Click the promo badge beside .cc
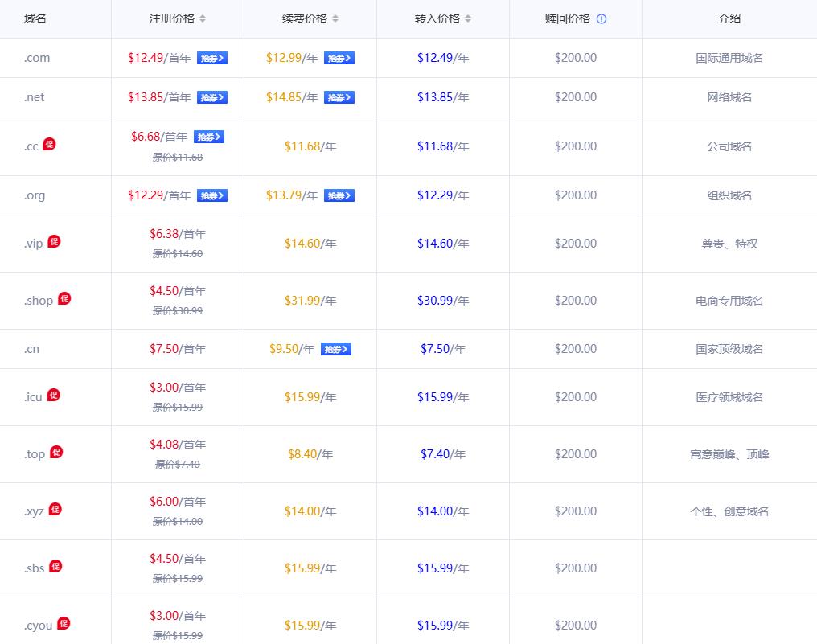817x644 pixels. pos(49,145)
